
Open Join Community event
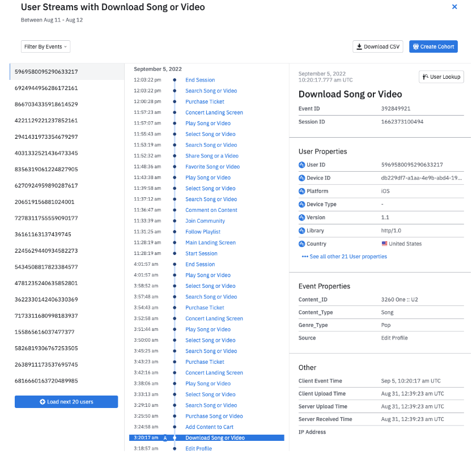(x=205, y=221)
